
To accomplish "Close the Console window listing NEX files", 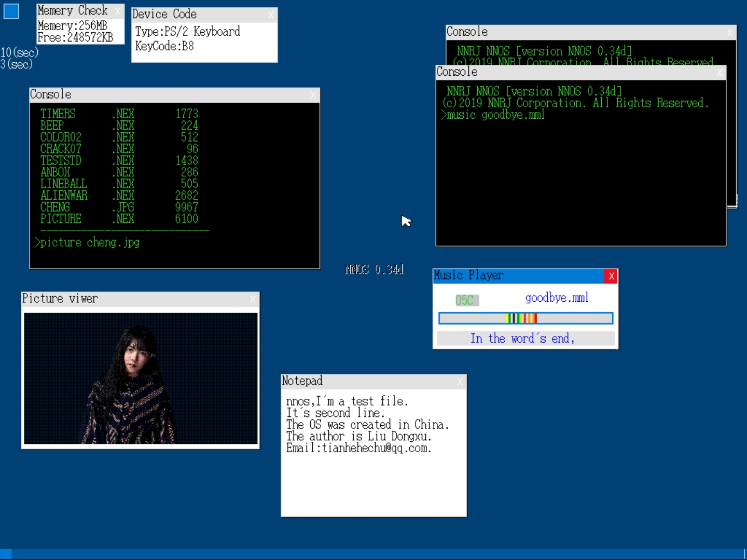I will click(x=313, y=95).
